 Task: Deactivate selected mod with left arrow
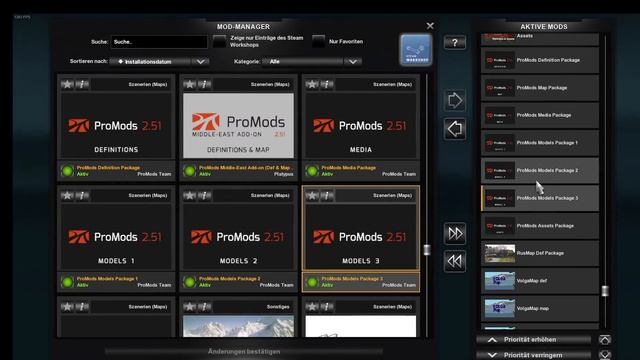[455, 129]
